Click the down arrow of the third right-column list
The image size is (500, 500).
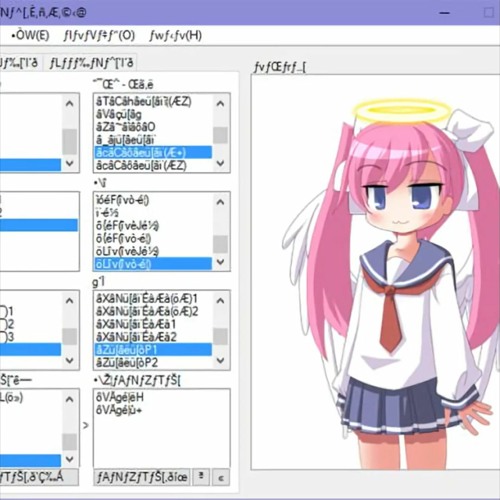(220, 360)
